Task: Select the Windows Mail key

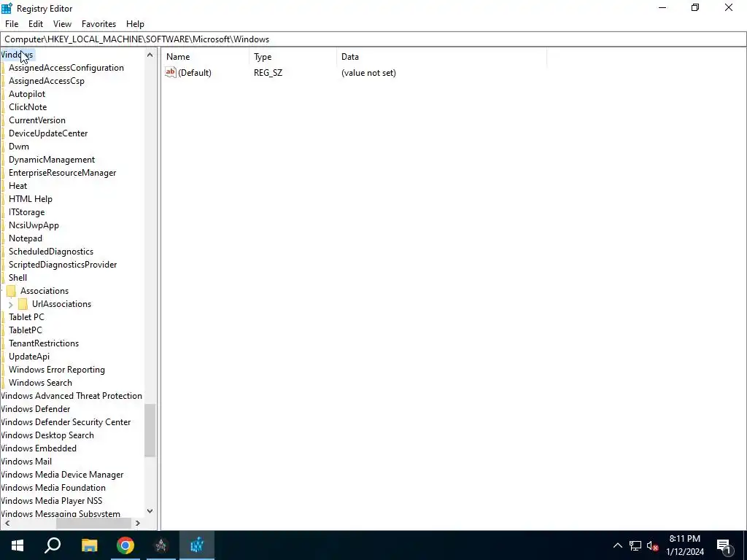Action: [x=26, y=462]
